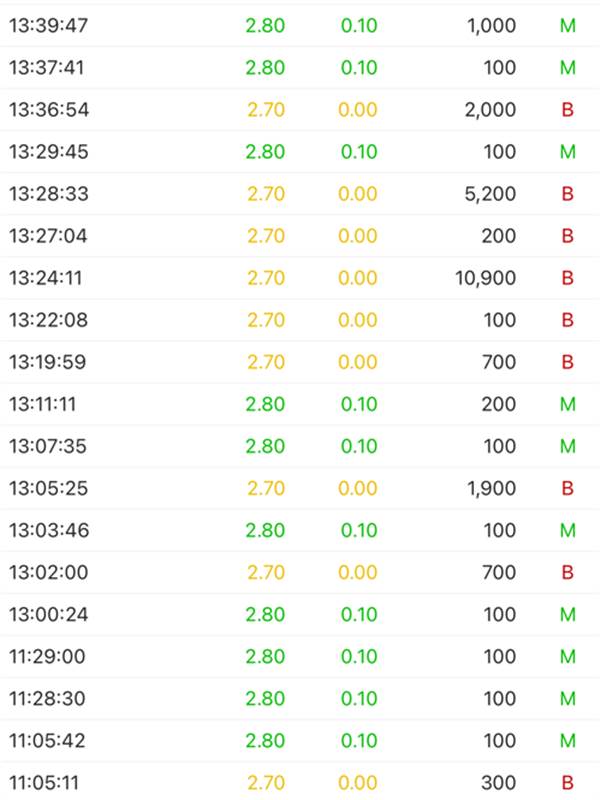
Task: Click the 1,900 volume value
Action: click(x=491, y=488)
